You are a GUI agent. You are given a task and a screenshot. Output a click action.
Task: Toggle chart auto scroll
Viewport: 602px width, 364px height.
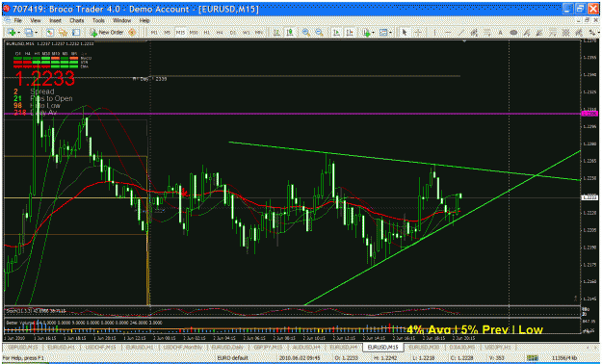pyautogui.click(x=336, y=33)
